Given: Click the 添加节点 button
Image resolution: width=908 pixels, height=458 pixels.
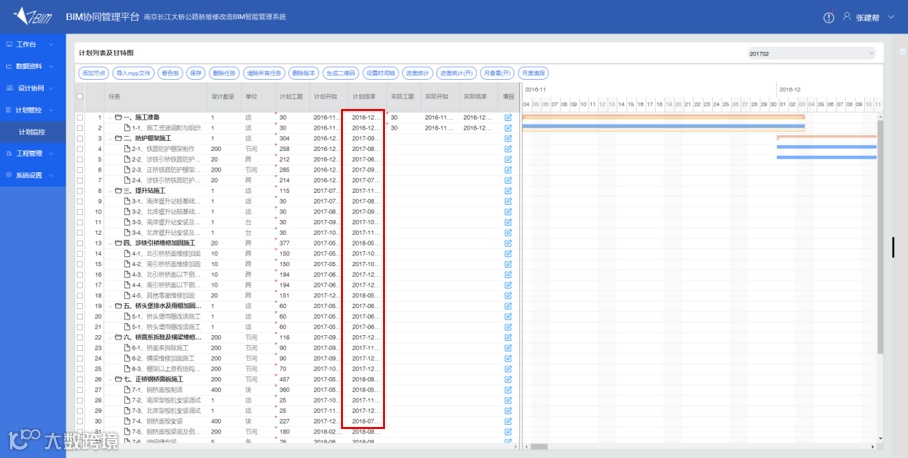Looking at the screenshot, I should [93, 74].
